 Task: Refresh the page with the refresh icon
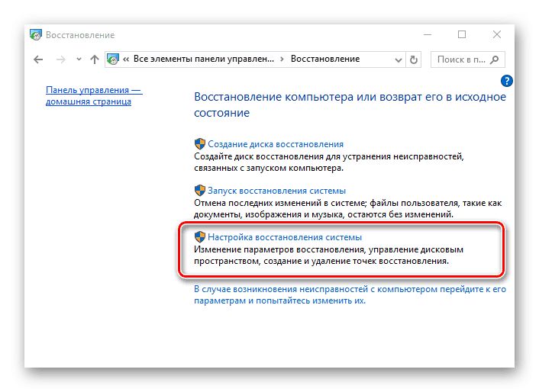point(414,59)
